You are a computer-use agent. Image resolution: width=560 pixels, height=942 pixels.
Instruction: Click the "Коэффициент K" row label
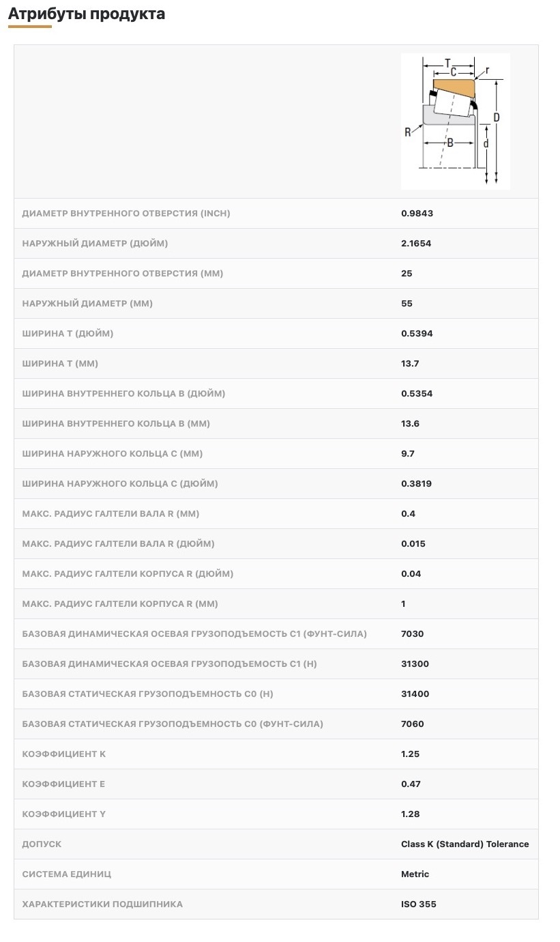click(x=64, y=754)
